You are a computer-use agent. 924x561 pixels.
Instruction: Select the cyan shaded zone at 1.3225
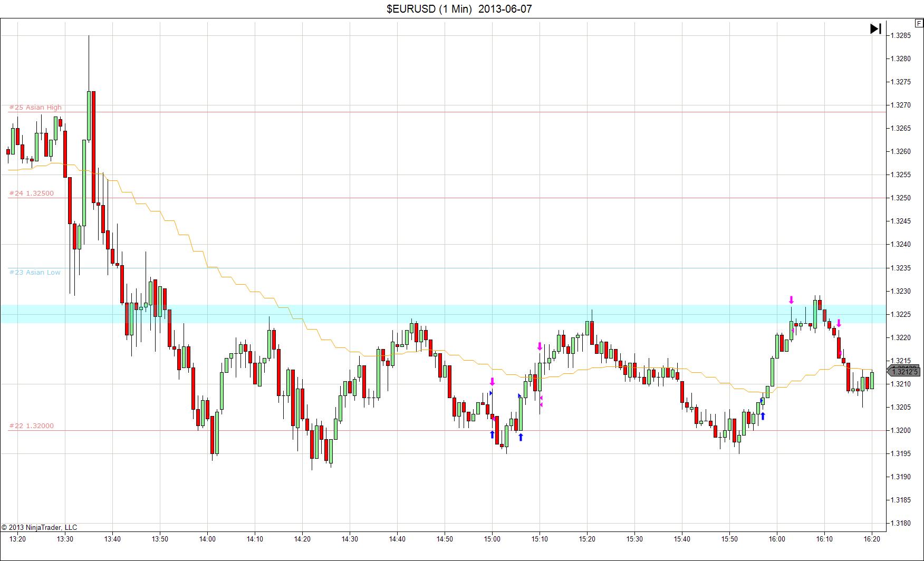point(443,314)
